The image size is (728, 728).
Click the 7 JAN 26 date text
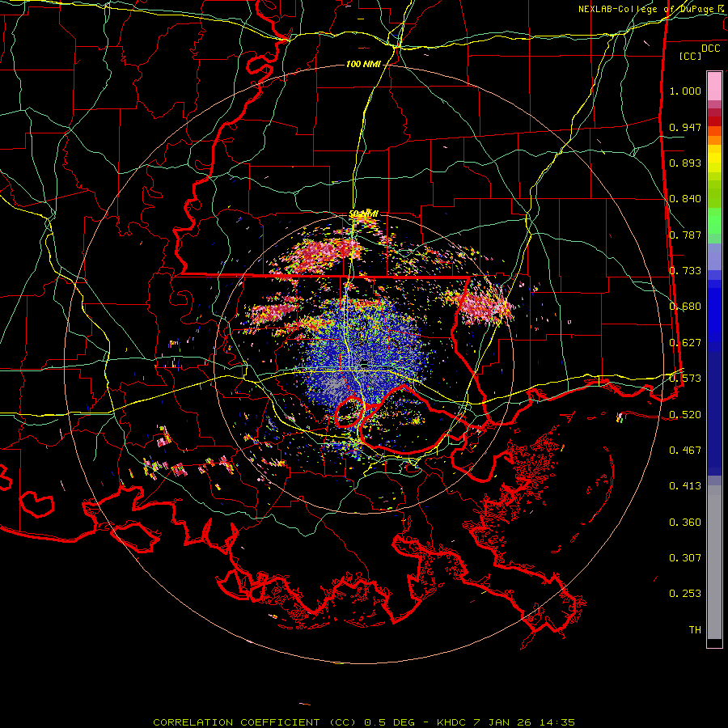coord(502,722)
